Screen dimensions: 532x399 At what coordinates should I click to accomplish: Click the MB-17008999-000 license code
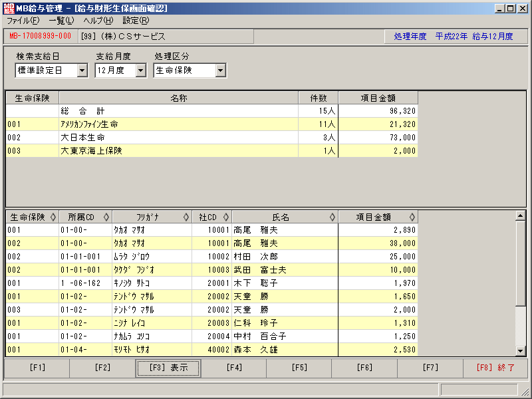(x=41, y=36)
